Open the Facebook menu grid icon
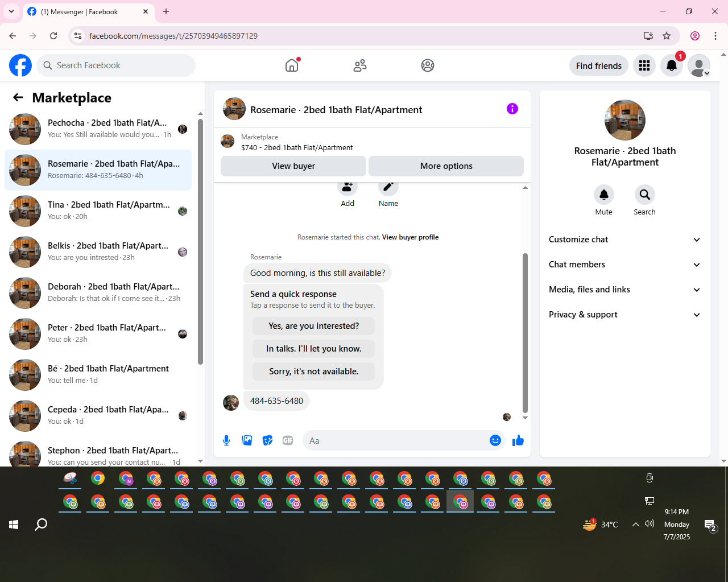The height and width of the screenshot is (582, 728). pyautogui.click(x=644, y=65)
